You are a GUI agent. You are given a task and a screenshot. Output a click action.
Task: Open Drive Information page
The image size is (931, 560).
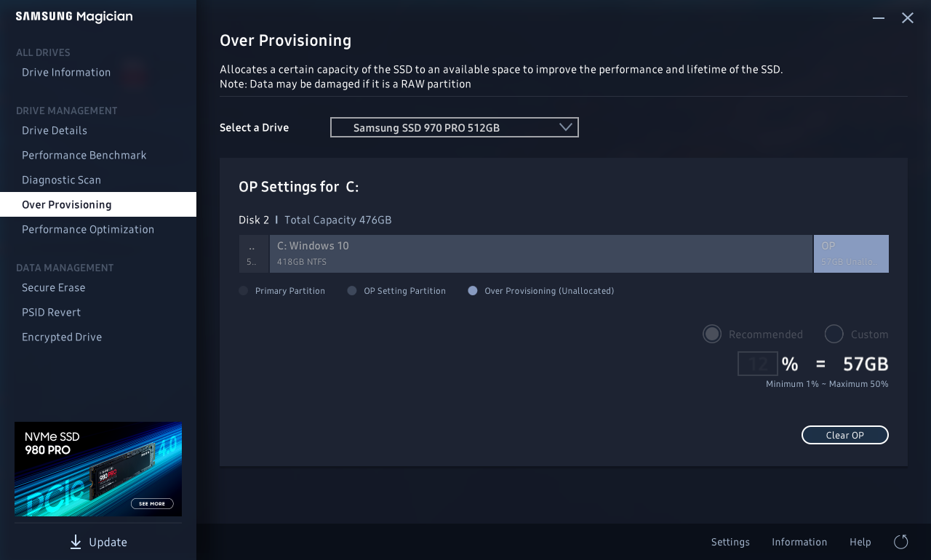tap(66, 72)
